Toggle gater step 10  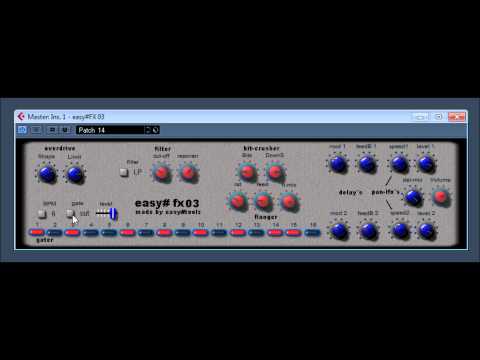point(201,232)
